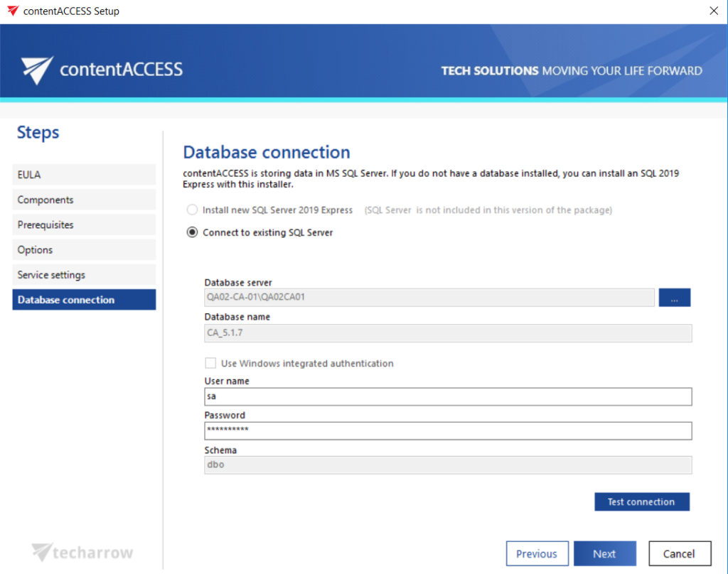The height and width of the screenshot is (574, 728).
Task: Select the 'Install new SQL Server 2019 Express' option
Action: tap(191, 210)
